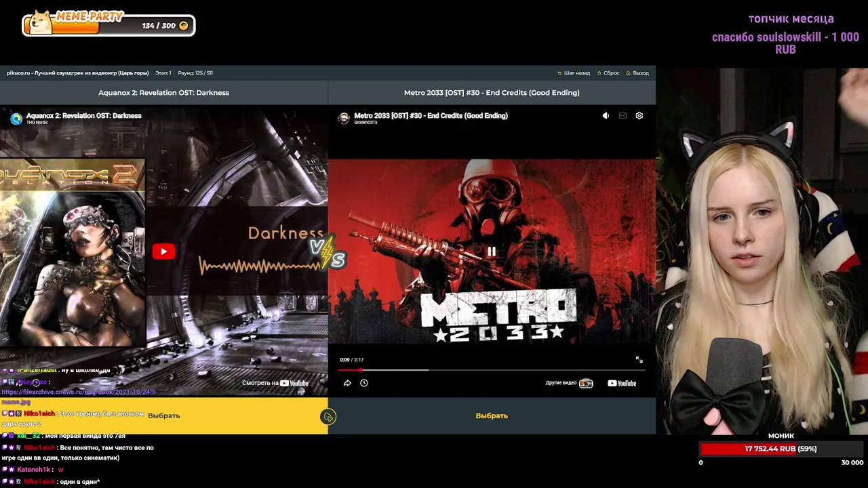Choose Metro 2033 with 'Выбрать' button
Screen dimensions: 868x488
492,415
